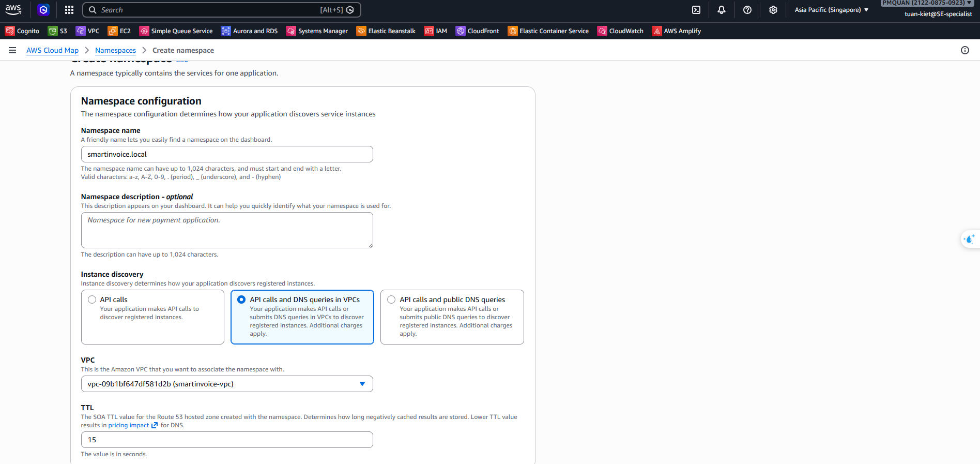The image size is (980, 464).
Task: Click the AWS logo home icon
Action: point(13,9)
